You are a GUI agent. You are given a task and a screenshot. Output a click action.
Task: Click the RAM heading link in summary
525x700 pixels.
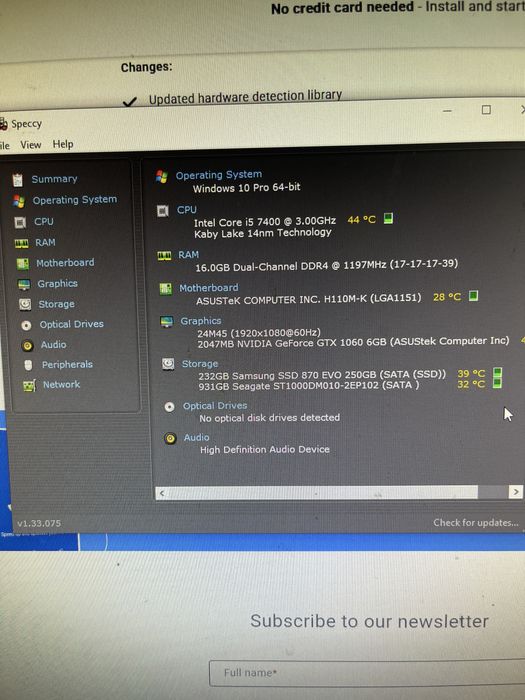pos(188,254)
